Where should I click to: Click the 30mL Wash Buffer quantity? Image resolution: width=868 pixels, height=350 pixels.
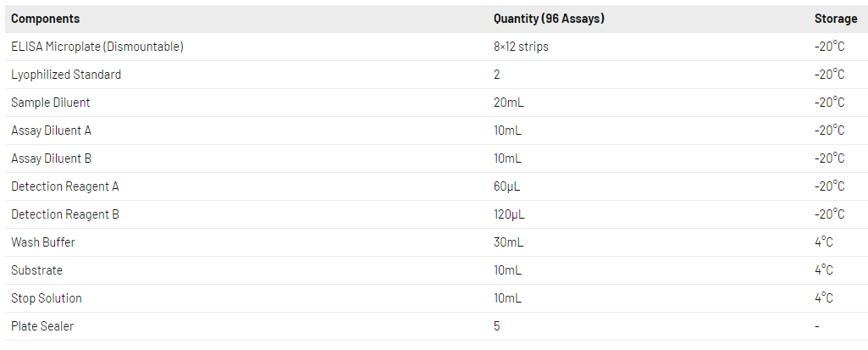508,242
